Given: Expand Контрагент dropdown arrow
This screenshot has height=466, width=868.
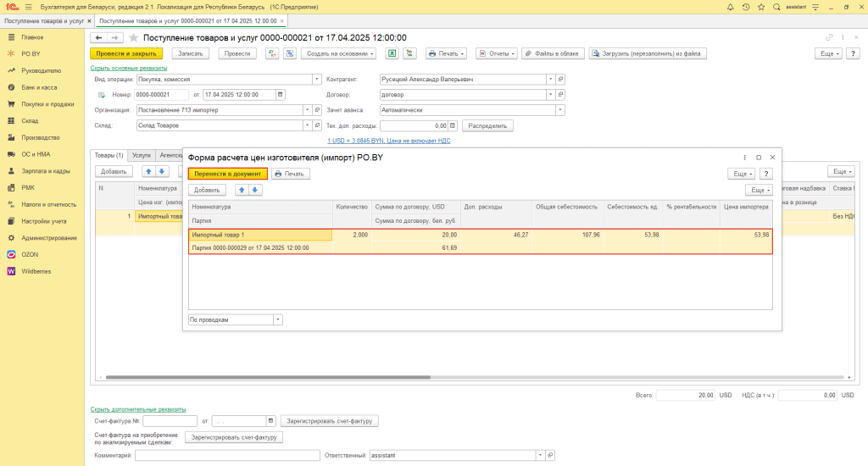Looking at the screenshot, I should [550, 79].
